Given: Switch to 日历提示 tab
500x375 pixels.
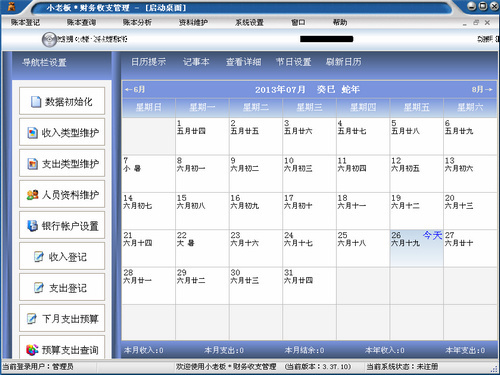Looking at the screenshot, I should (148, 62).
